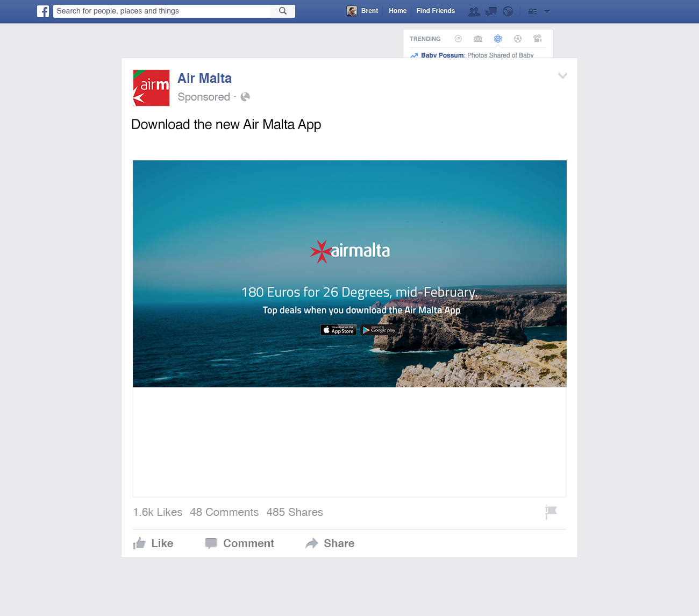
Task: Open the friend requests icon
Action: pos(474,11)
